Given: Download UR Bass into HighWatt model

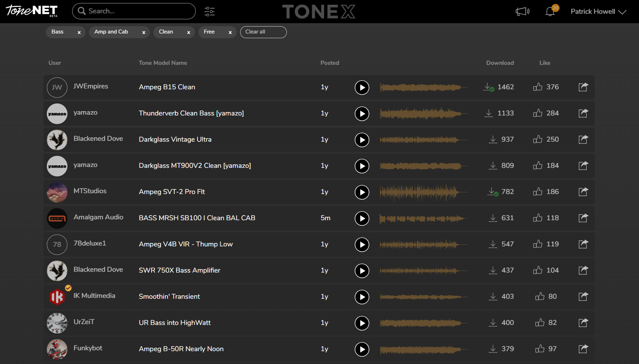Looking at the screenshot, I should coord(493,323).
